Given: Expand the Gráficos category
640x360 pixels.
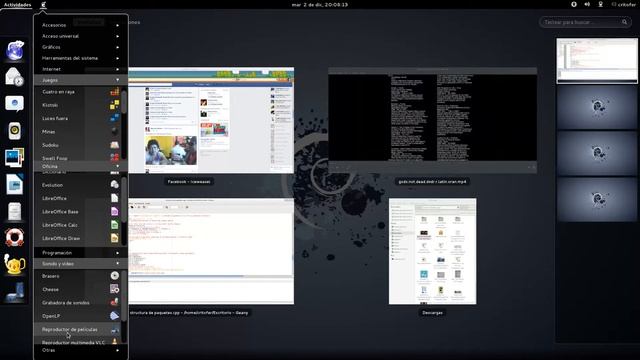Looking at the screenshot, I should coord(80,47).
